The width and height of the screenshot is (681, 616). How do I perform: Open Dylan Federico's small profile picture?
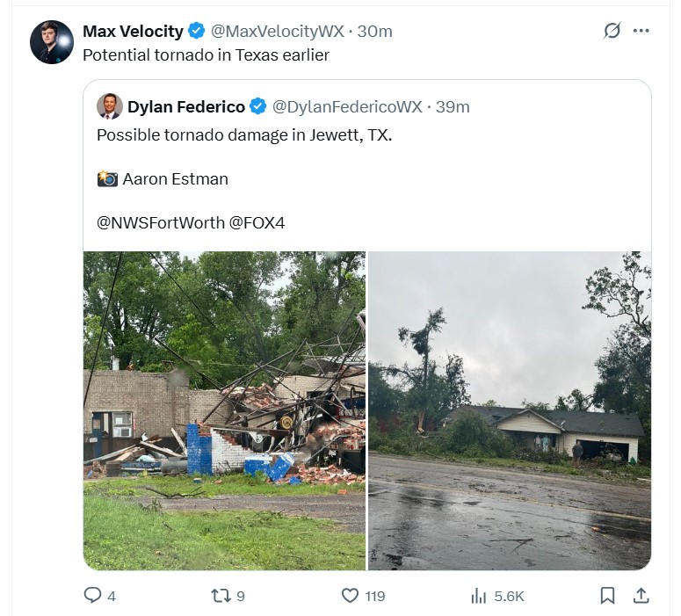pyautogui.click(x=109, y=106)
